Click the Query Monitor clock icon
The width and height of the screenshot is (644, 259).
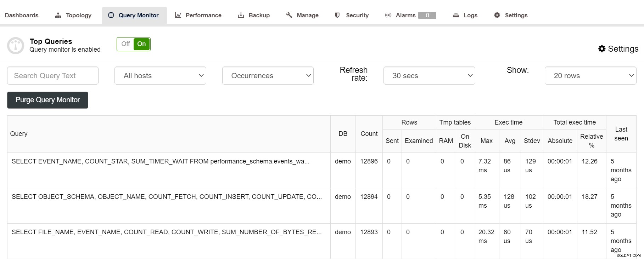point(111,15)
